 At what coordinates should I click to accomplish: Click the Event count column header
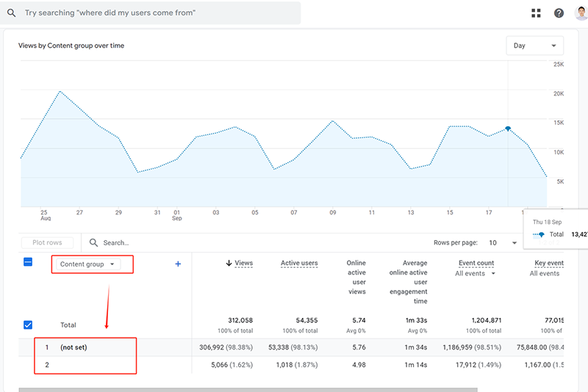coord(476,264)
